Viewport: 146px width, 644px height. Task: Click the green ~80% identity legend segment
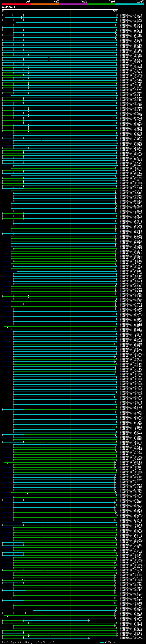101,4
